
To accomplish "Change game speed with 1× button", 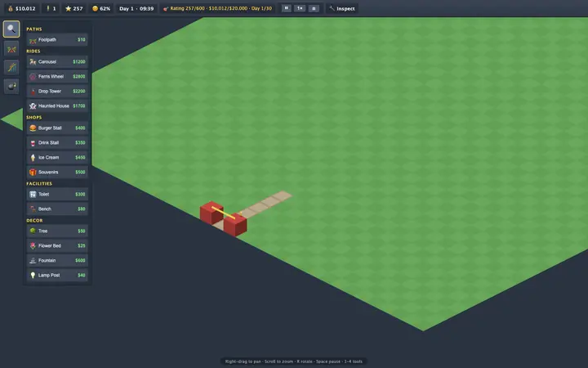I will pos(300,8).
